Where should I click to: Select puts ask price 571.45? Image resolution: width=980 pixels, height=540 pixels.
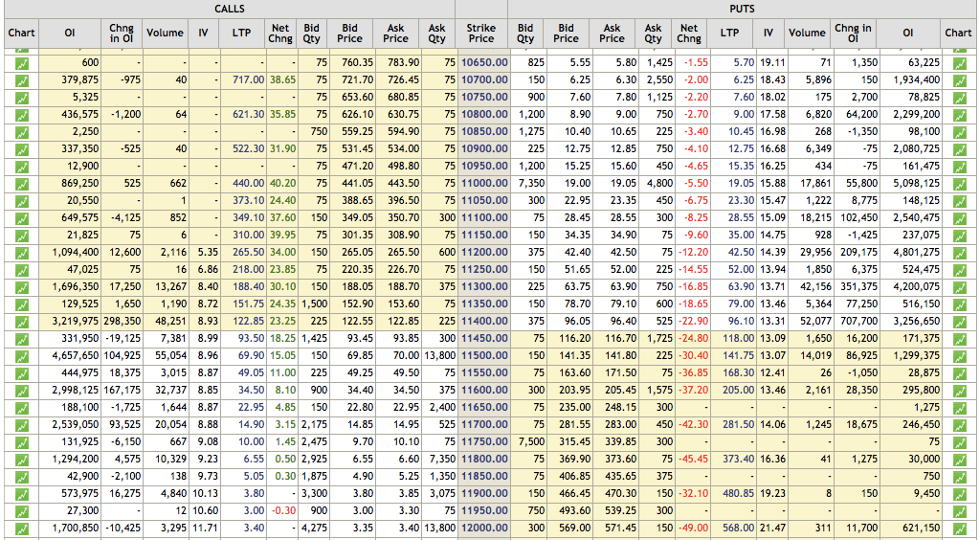(x=620, y=528)
